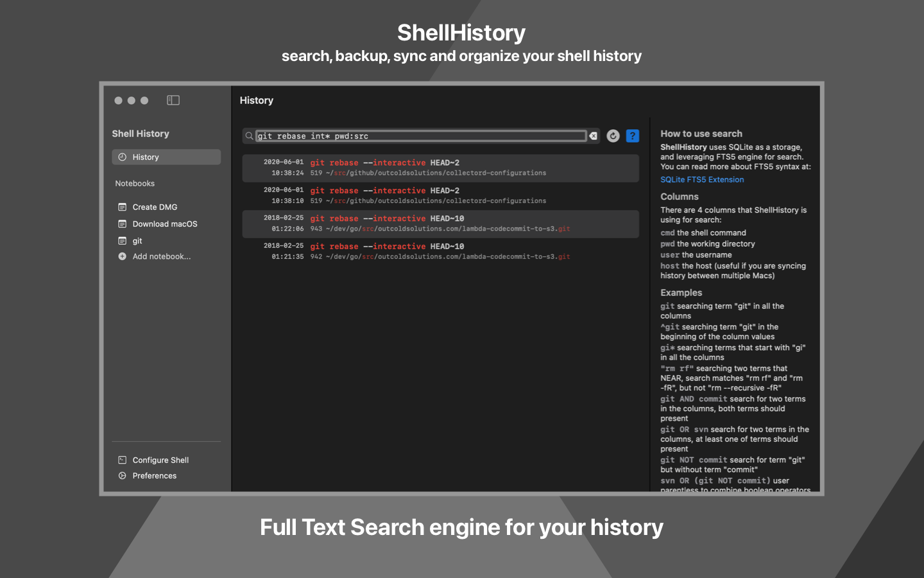Screen dimensions: 924x578
Task: Select the 10:38:10 git rebase entry
Action: 440,196
